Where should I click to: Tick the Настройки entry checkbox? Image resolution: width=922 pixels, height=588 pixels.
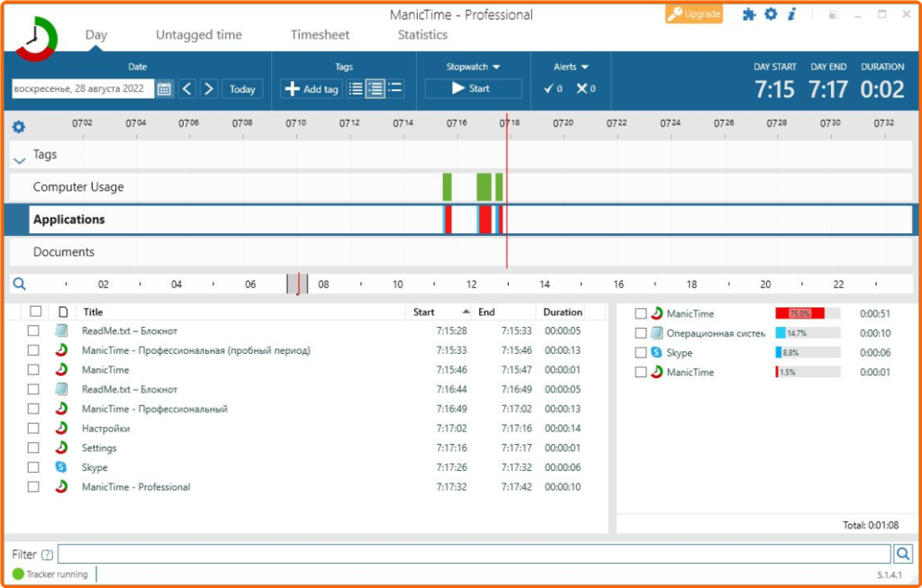(x=33, y=428)
